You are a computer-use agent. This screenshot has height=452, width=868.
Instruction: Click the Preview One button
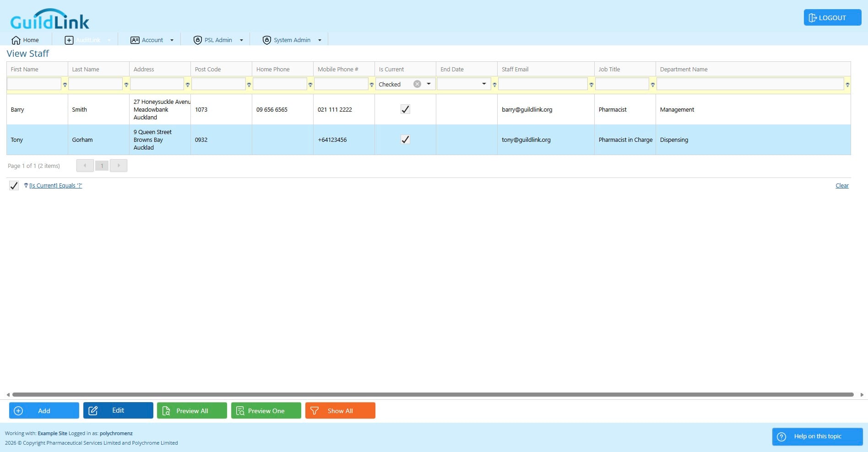[x=266, y=410]
